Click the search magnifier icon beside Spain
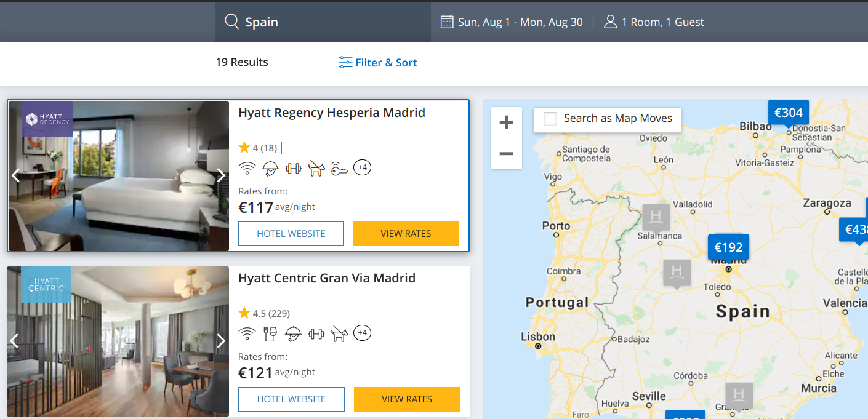The width and height of the screenshot is (868, 419). tap(231, 22)
